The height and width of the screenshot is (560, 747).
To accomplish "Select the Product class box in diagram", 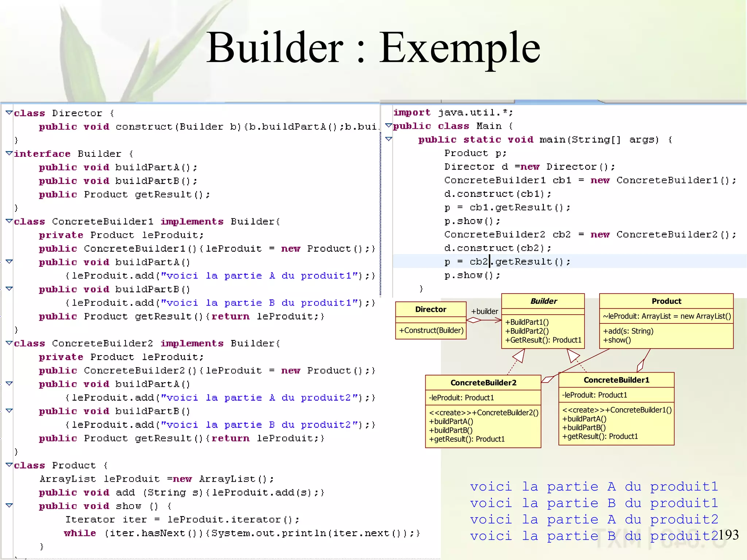I will 666,301.
